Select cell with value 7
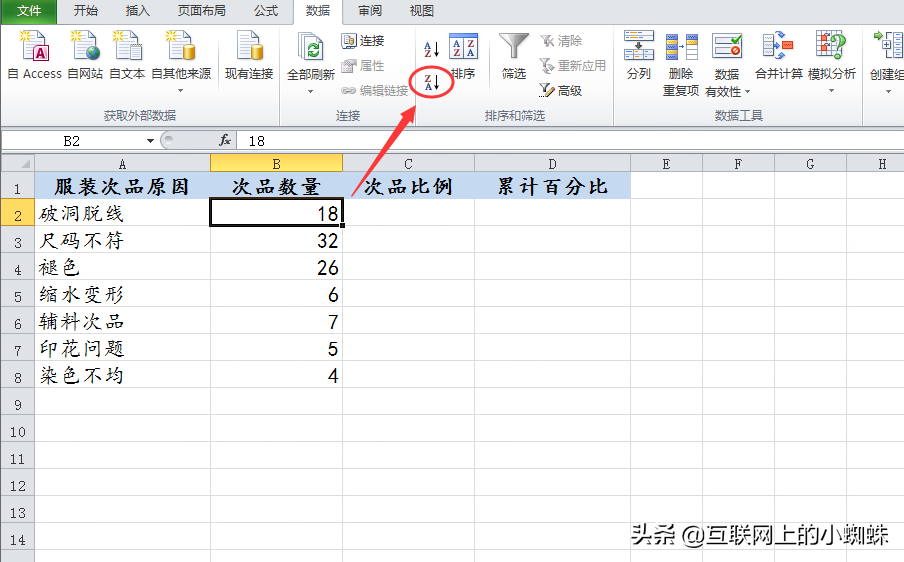 (276, 321)
